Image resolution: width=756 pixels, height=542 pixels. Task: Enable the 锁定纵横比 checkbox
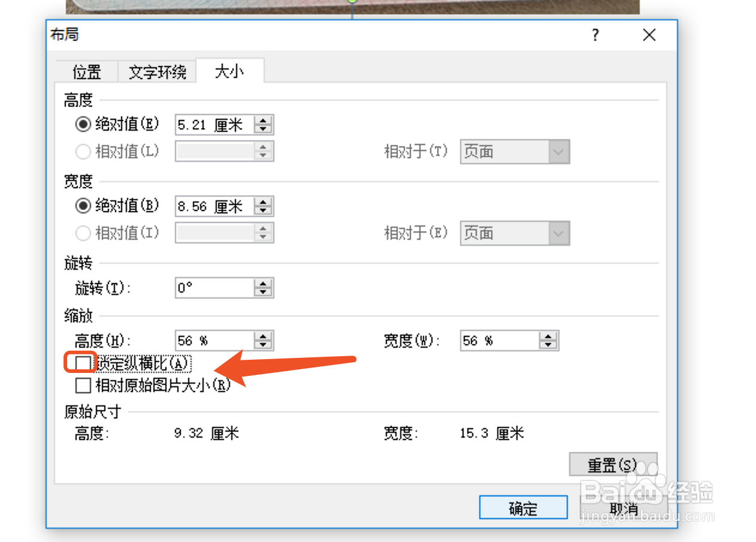pyautogui.click(x=83, y=363)
